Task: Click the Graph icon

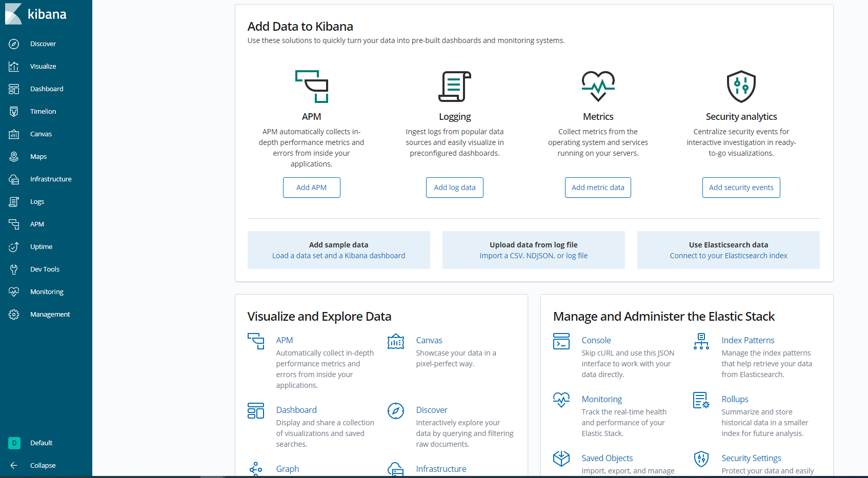Action: [x=256, y=469]
